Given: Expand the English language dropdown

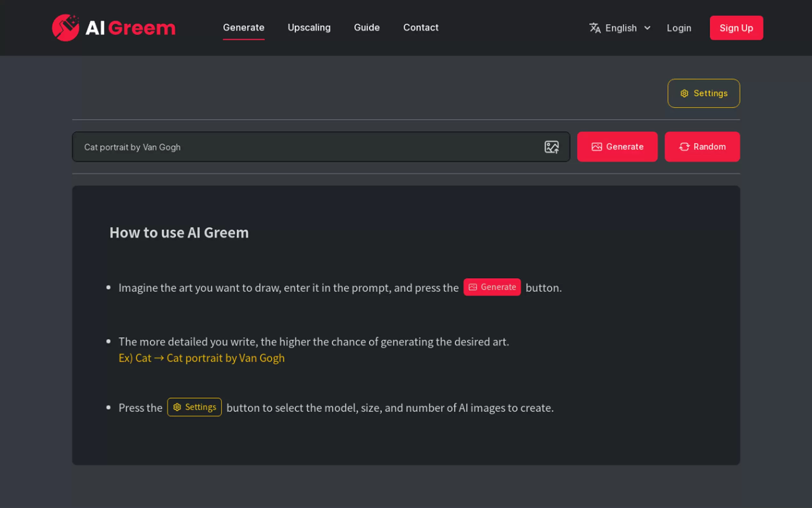Looking at the screenshot, I should 621,28.
